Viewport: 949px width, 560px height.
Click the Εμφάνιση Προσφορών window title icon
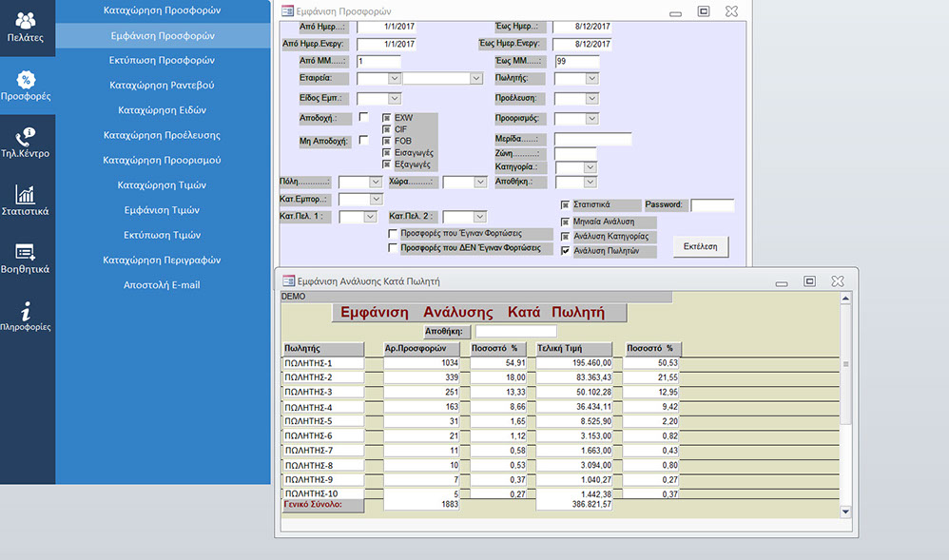287,12
